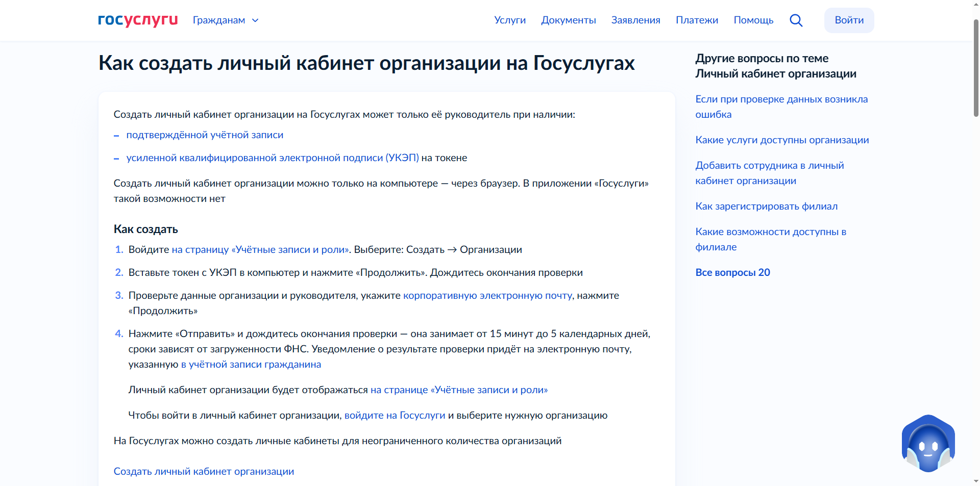This screenshot has width=980, height=486.
Task: Click the Как создать heading
Action: [145, 229]
